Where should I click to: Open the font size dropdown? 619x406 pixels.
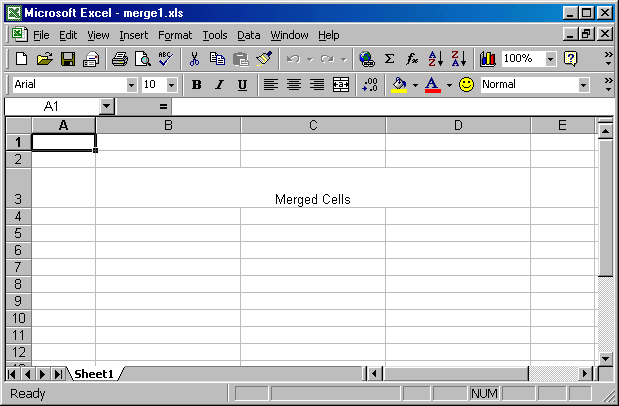click(x=172, y=85)
